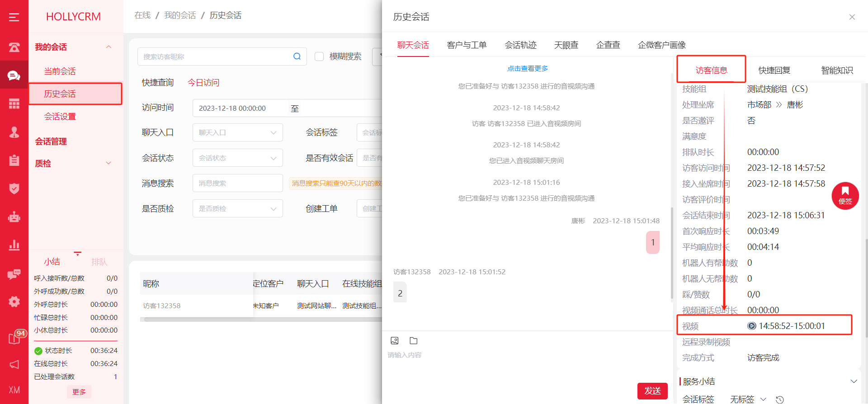Open 会话设置 in the side menu
Screen dimensions: 868x404
60,117
